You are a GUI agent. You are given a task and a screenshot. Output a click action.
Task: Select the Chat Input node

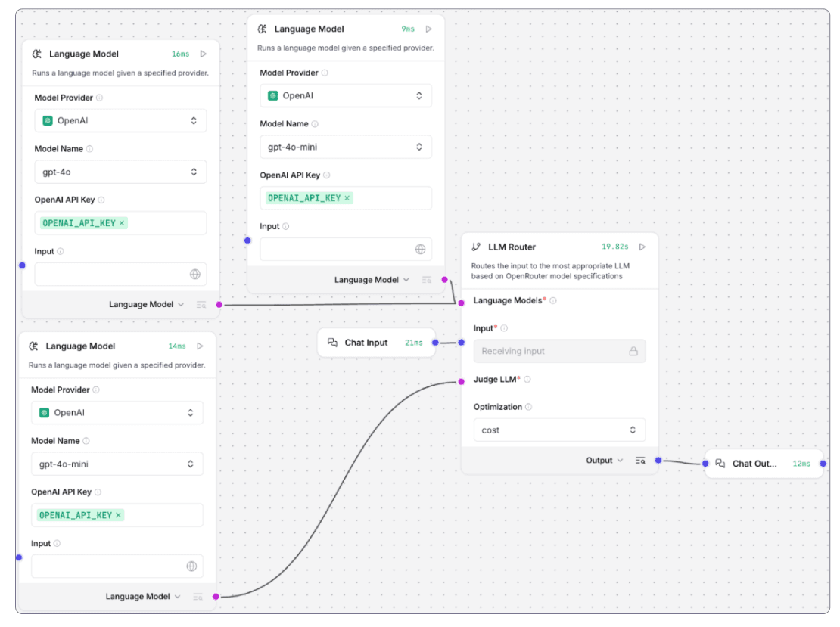pyautogui.click(x=366, y=343)
